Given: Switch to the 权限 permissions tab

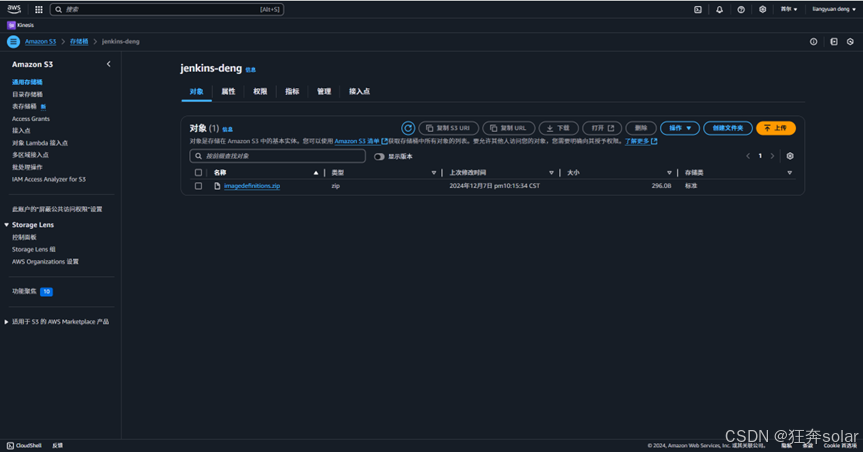Looking at the screenshot, I should coord(260,91).
